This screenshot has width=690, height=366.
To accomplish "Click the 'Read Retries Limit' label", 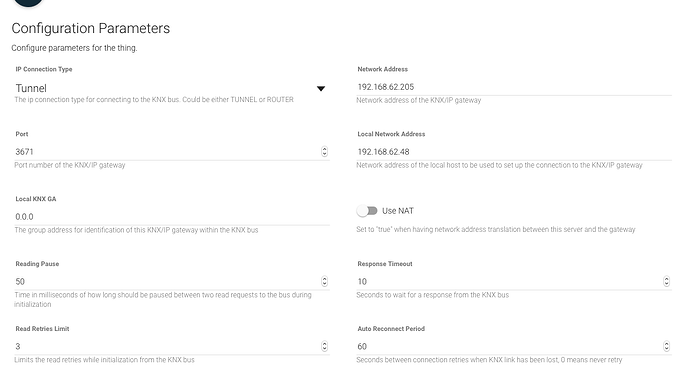I will click(42, 329).
